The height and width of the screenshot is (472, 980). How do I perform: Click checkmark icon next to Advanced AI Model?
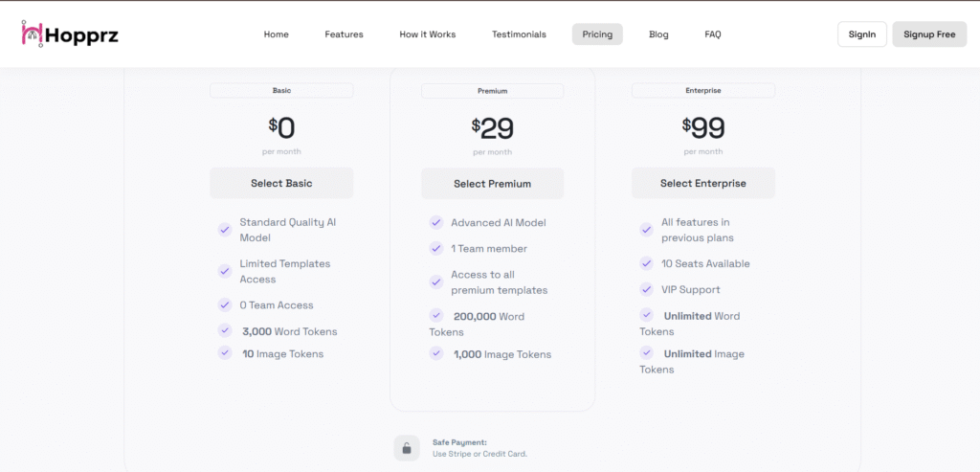pyautogui.click(x=436, y=222)
